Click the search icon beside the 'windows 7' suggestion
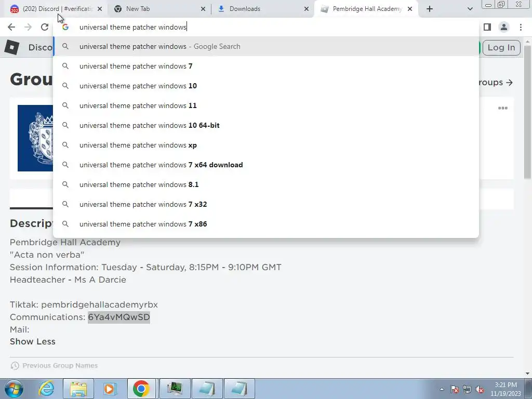The width and height of the screenshot is (532, 399). tap(65, 66)
